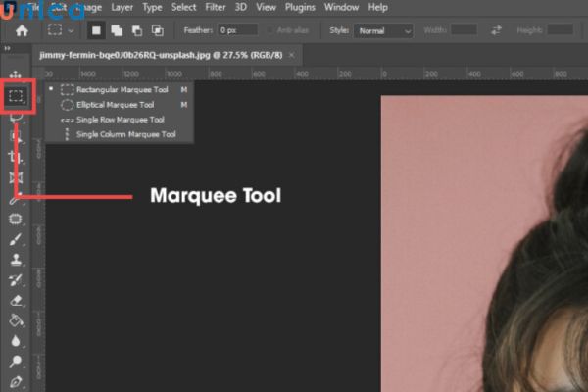Select the Move tool
This screenshot has height=392, width=588.
coord(16,75)
